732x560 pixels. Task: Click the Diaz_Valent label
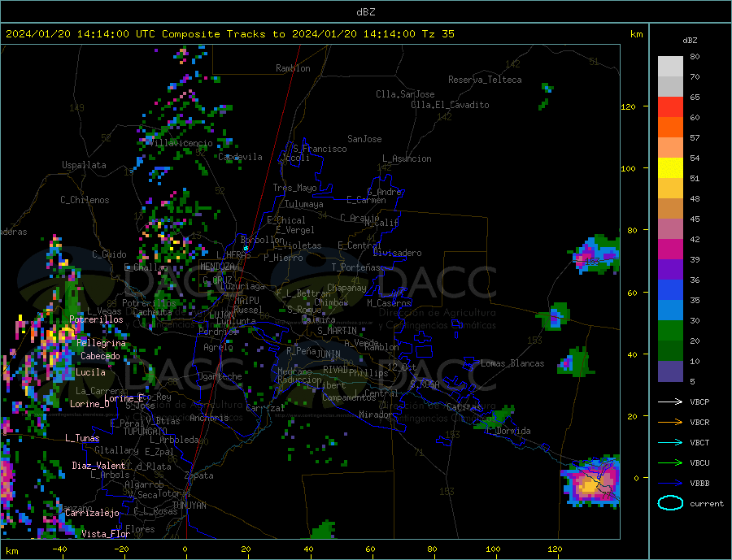(98, 466)
